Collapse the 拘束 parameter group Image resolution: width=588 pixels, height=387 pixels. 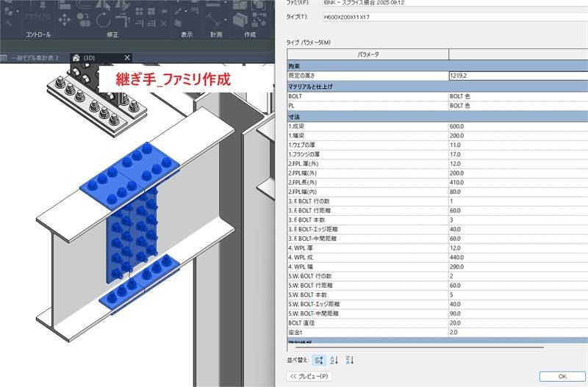click(x=367, y=66)
